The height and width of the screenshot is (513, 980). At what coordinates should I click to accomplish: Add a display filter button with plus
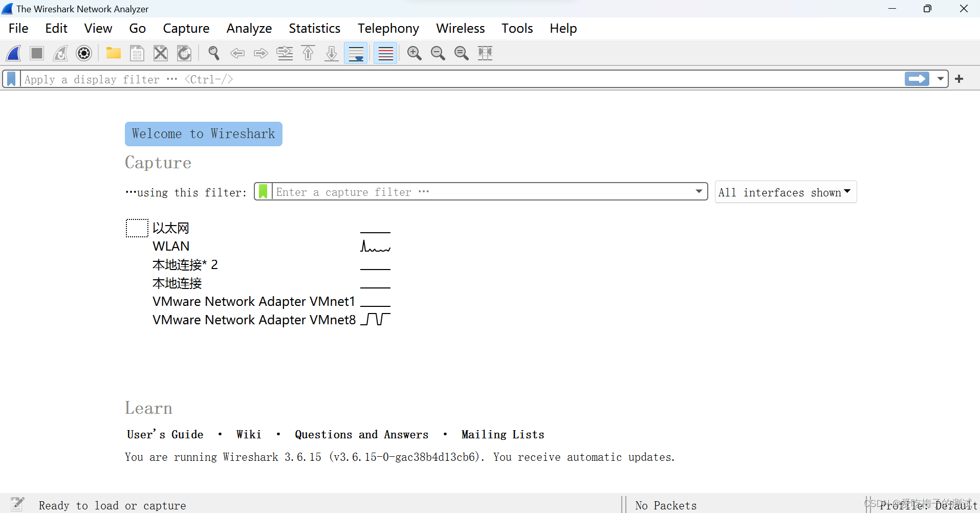pyautogui.click(x=960, y=79)
